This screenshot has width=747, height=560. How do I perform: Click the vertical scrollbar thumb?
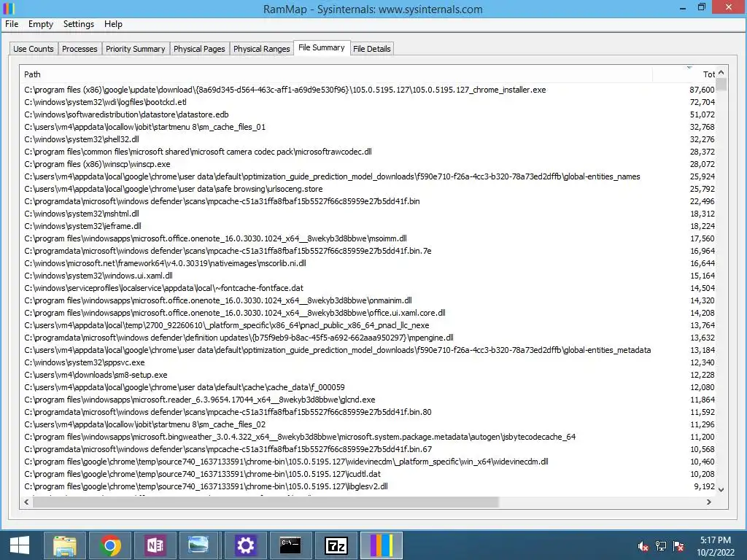(721, 85)
